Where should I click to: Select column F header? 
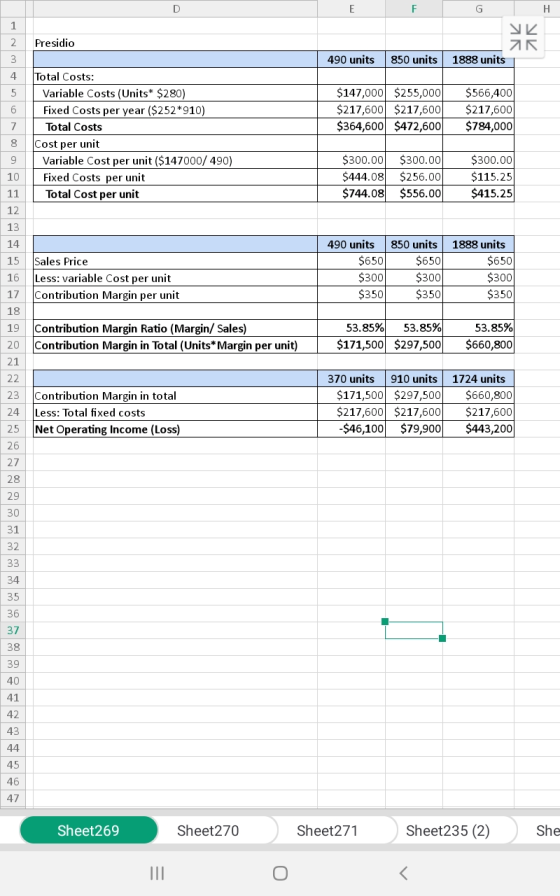click(x=414, y=9)
